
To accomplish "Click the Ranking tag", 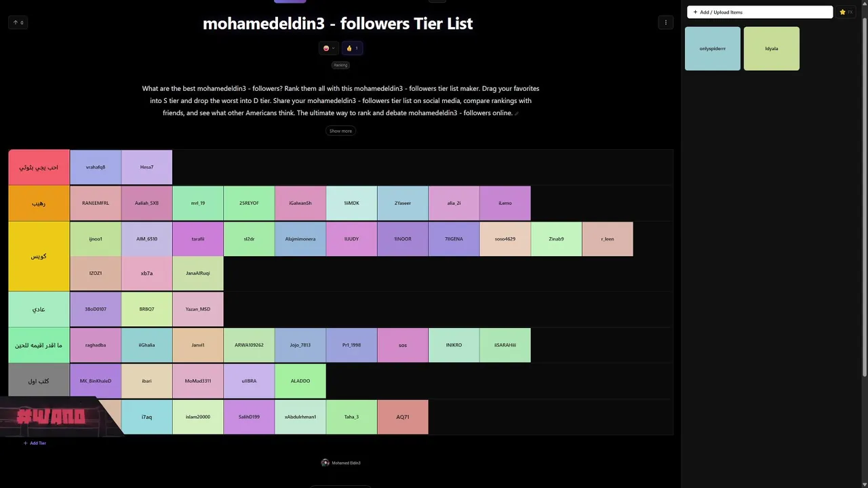I will pyautogui.click(x=340, y=65).
